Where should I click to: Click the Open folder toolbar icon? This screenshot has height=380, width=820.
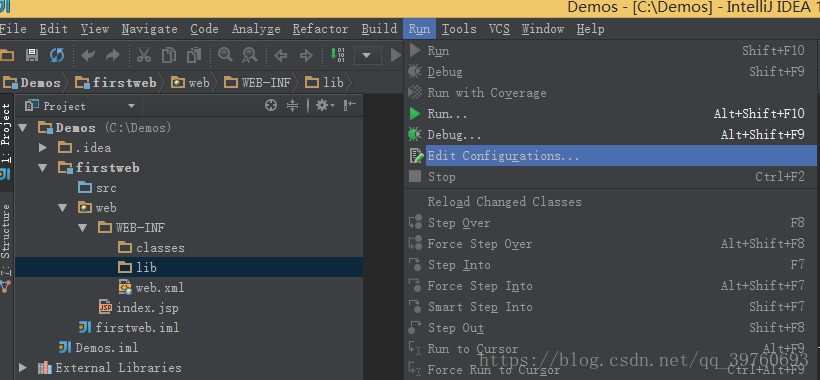pos(6,55)
